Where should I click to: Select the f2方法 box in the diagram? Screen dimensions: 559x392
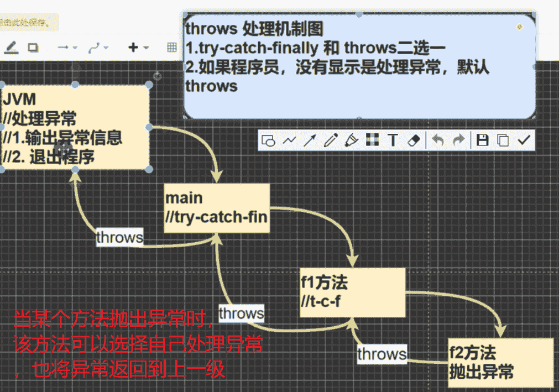coord(500,362)
